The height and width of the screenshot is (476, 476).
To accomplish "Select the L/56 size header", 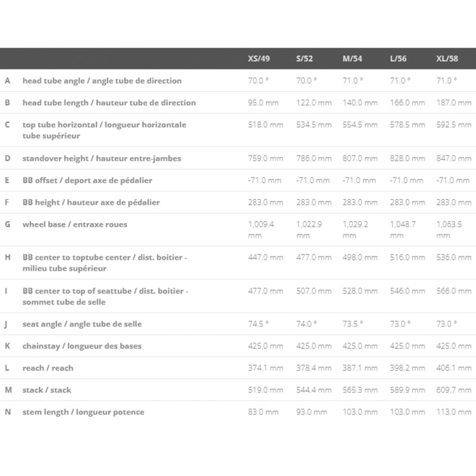I will (399, 59).
